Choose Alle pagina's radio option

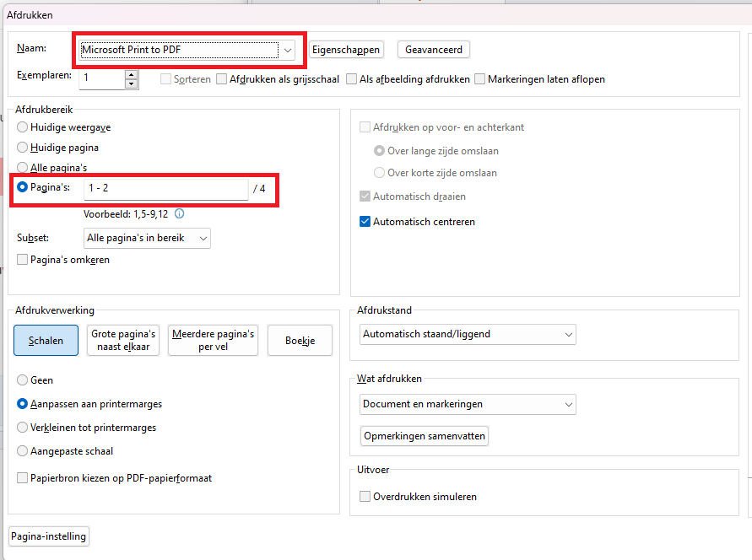(22, 168)
